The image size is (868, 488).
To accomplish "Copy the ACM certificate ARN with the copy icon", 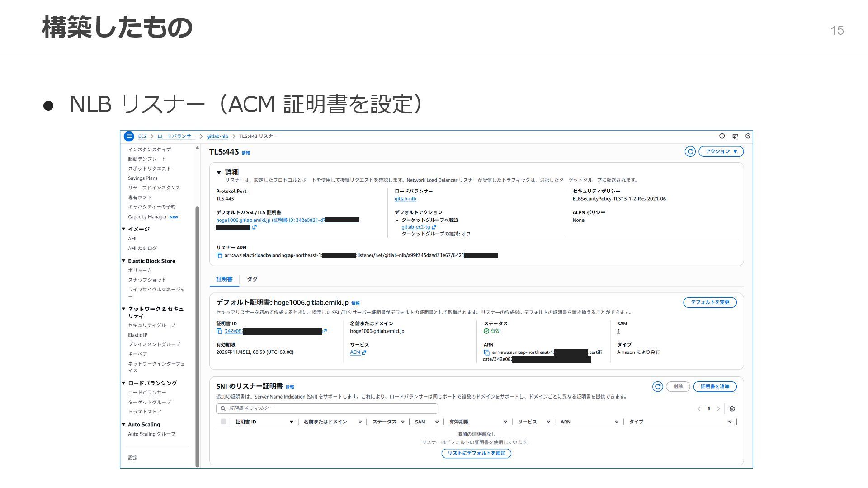I will pos(486,352).
